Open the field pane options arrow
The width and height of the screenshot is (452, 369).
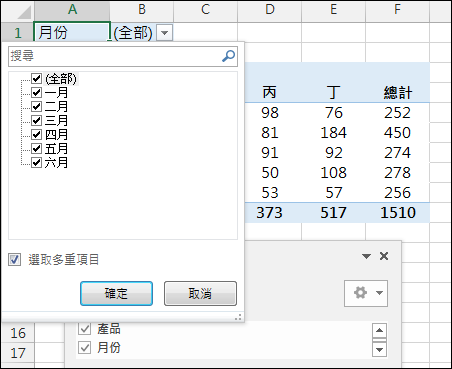(x=366, y=256)
